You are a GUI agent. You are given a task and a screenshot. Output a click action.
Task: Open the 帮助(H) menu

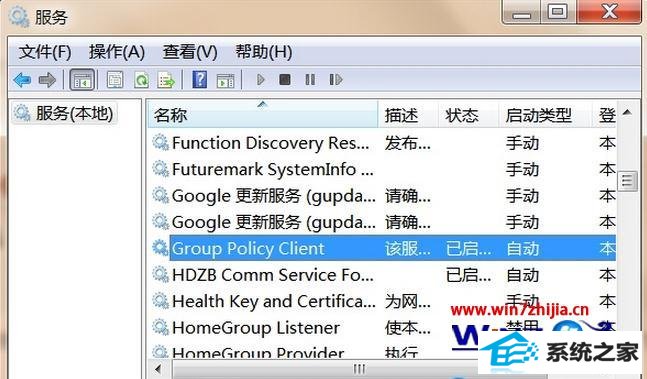click(x=264, y=52)
